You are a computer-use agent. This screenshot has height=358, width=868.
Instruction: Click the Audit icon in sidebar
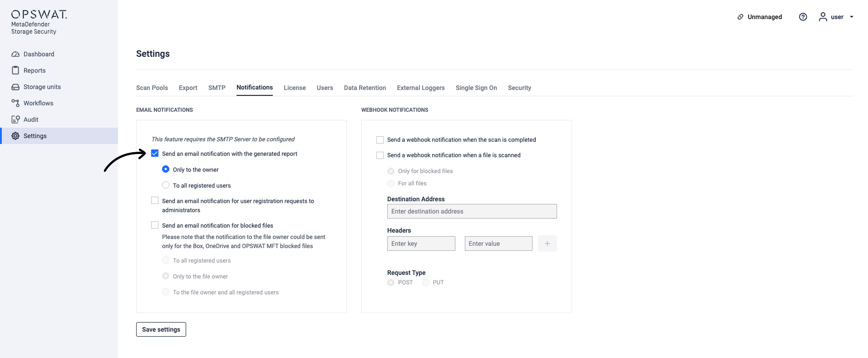tap(15, 119)
